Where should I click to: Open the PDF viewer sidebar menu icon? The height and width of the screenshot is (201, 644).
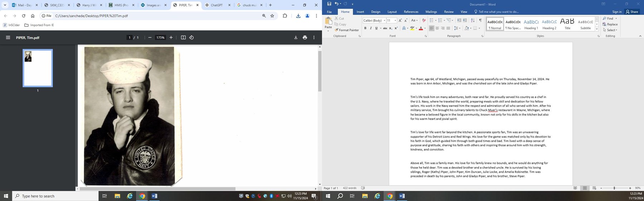tap(8, 38)
